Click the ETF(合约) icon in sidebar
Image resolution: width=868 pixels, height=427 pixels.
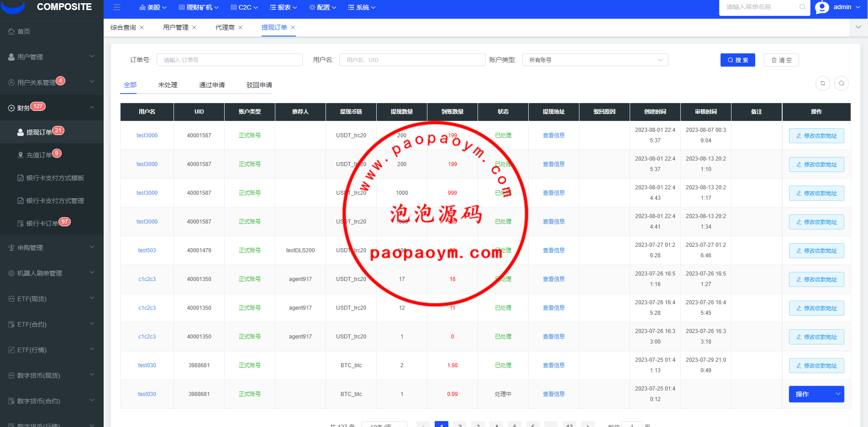click(11, 324)
